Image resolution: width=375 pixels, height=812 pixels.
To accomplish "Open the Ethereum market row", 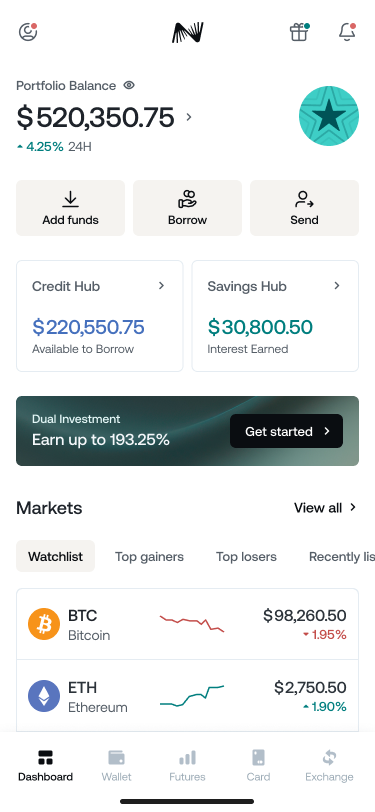I will coord(188,696).
